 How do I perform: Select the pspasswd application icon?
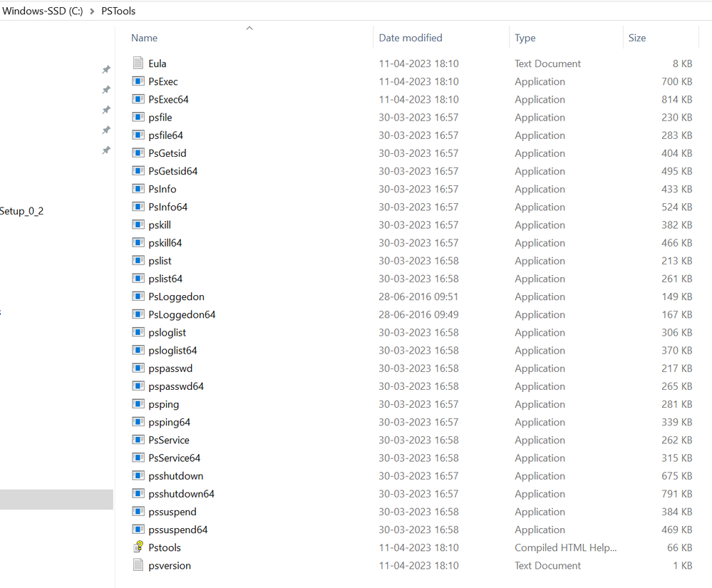coord(138,368)
